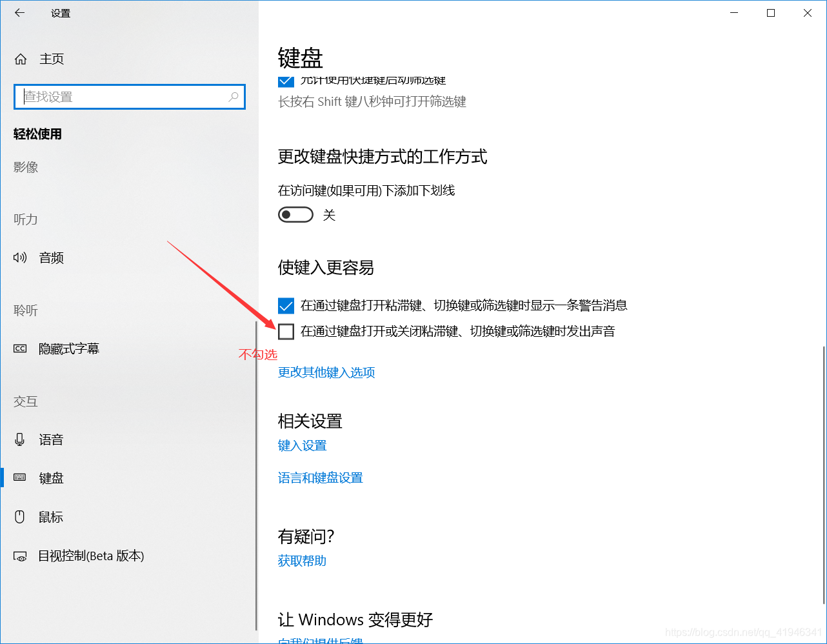Open 语言和键盘设置 link
Image resolution: width=827 pixels, height=644 pixels.
pyautogui.click(x=321, y=478)
